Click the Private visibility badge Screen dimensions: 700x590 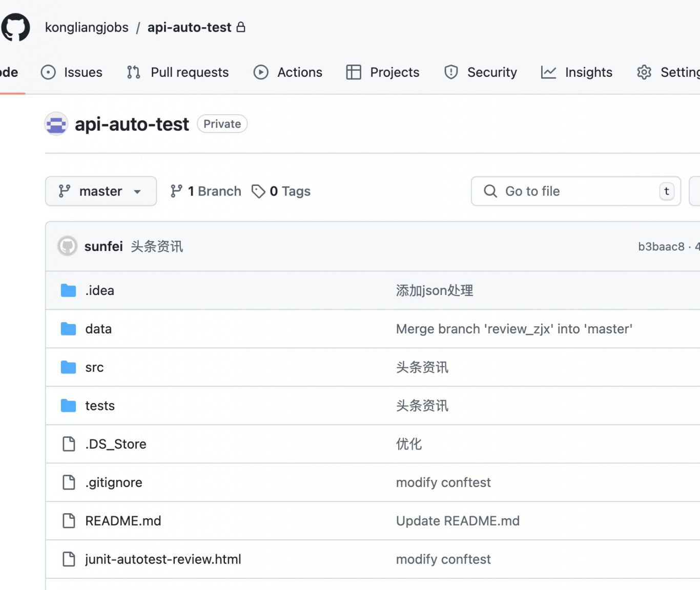(222, 124)
